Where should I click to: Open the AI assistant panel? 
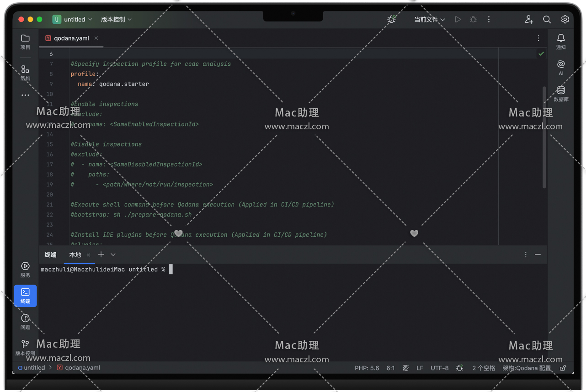[x=561, y=67]
